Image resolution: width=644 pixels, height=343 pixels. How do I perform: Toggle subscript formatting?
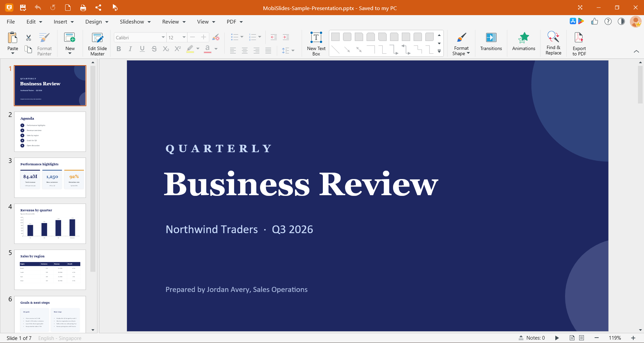[166, 49]
